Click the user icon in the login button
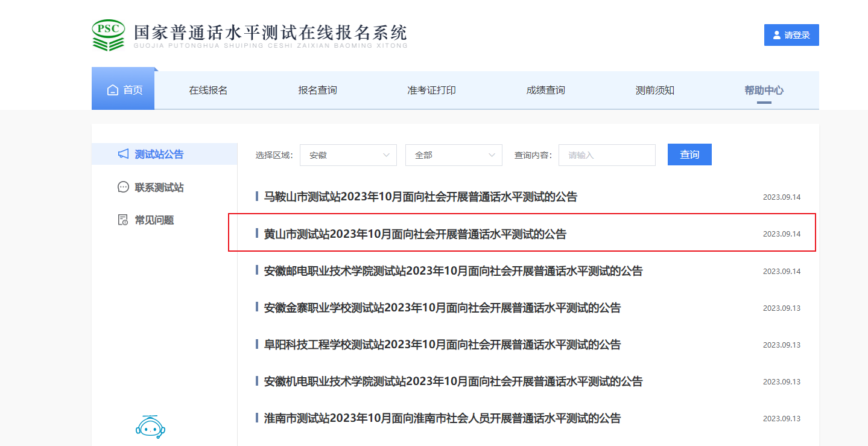Screen dimensions: 868x446 click(777, 35)
